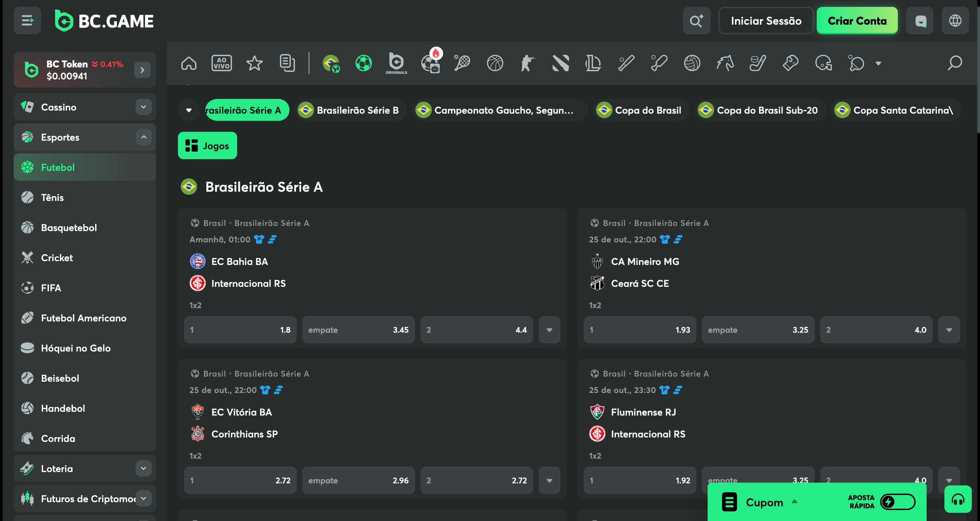Select the Brazil football icon
Screen dimensions: 980x521
pos(331,63)
